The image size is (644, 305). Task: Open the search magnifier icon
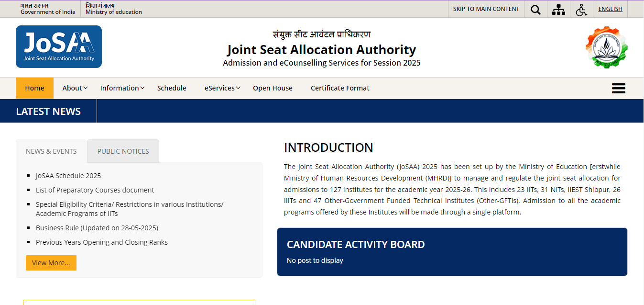click(535, 10)
